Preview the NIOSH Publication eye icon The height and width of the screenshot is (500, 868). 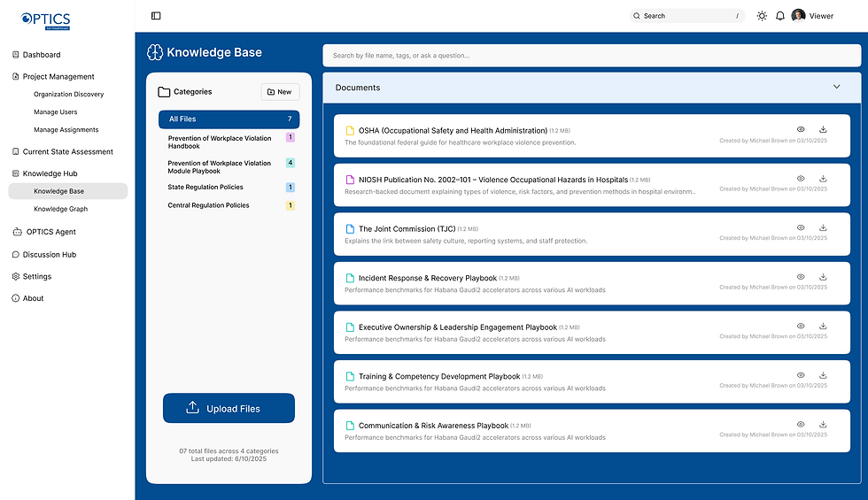801,179
